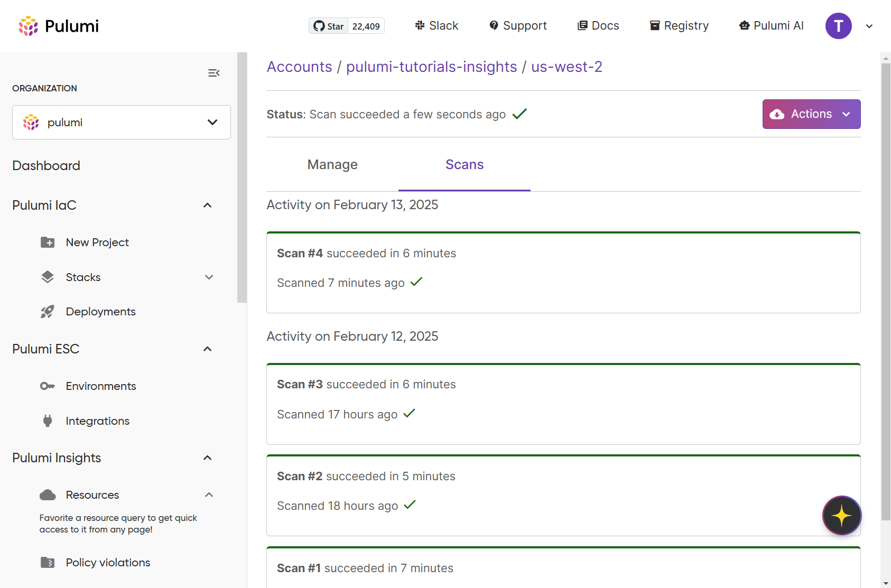
Task: Collapse the Pulumi IaC section
Action: (x=208, y=206)
